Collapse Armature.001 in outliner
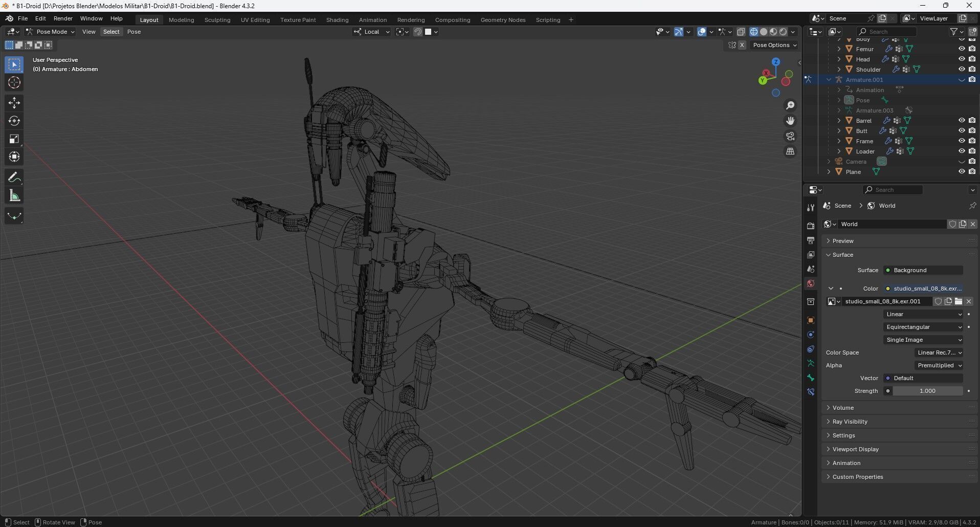Screen dimensions: 980x527 [x=829, y=80]
